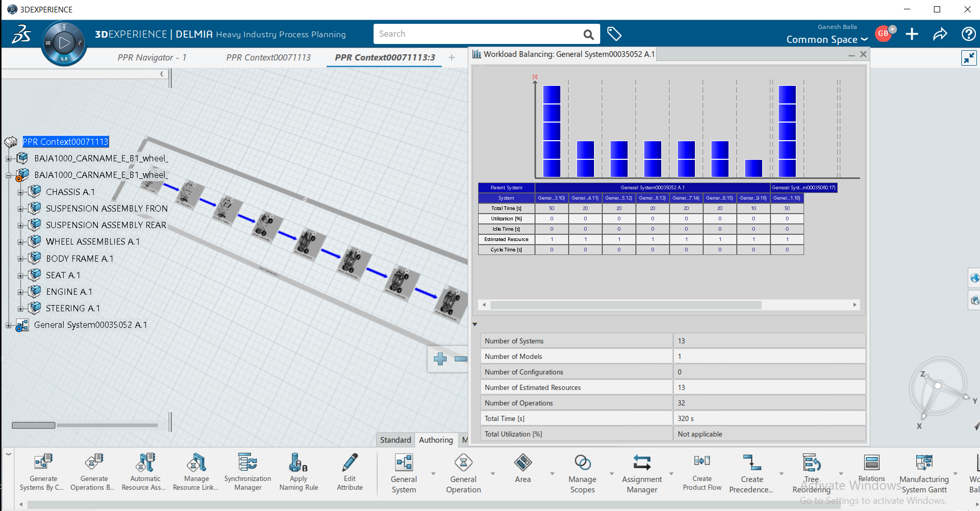Open the Standard action bar tab
Image resolution: width=980 pixels, height=511 pixels.
point(395,440)
